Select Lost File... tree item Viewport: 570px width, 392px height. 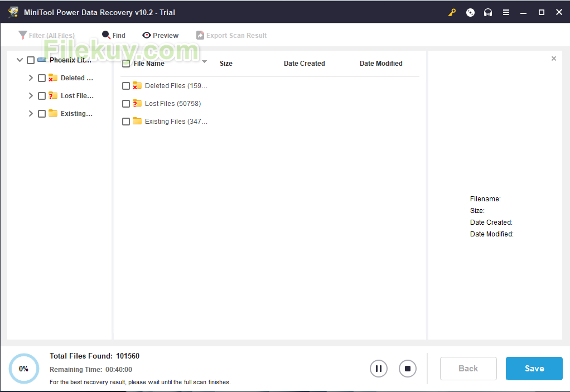[x=77, y=95]
